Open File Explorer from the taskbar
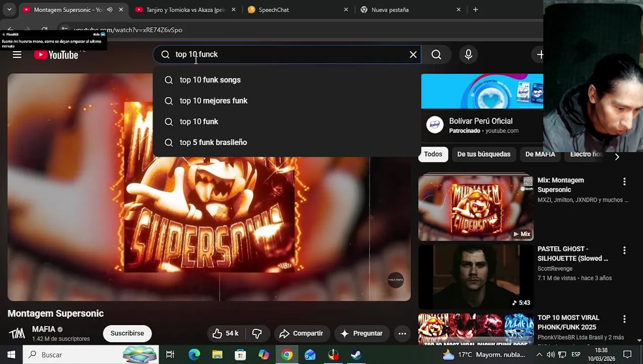This screenshot has width=643, height=364. 217,354
